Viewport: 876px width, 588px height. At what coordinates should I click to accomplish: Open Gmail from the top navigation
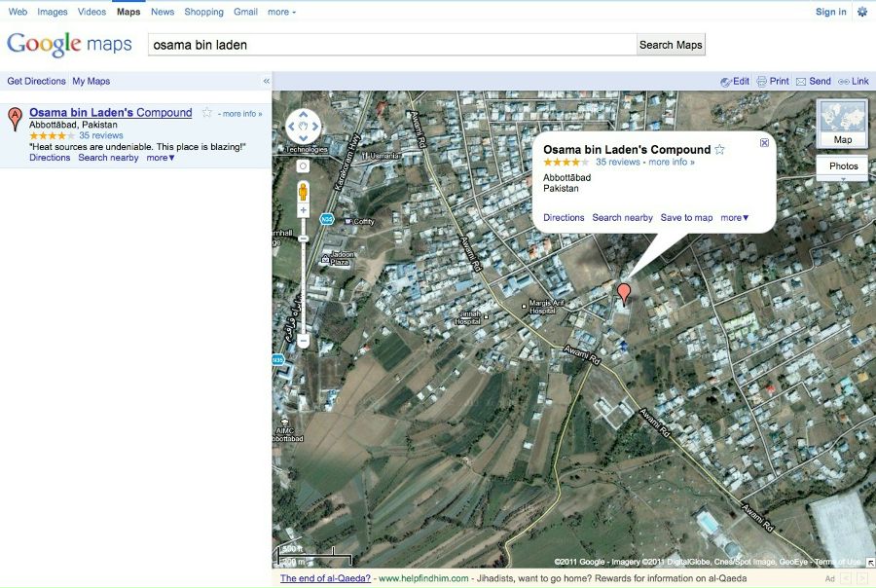pyautogui.click(x=245, y=12)
